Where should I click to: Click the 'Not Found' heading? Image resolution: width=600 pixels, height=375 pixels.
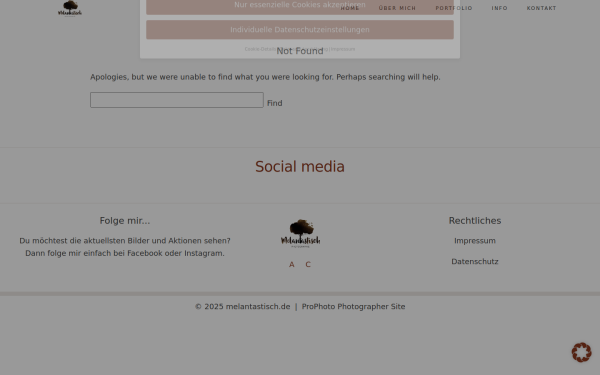300,51
